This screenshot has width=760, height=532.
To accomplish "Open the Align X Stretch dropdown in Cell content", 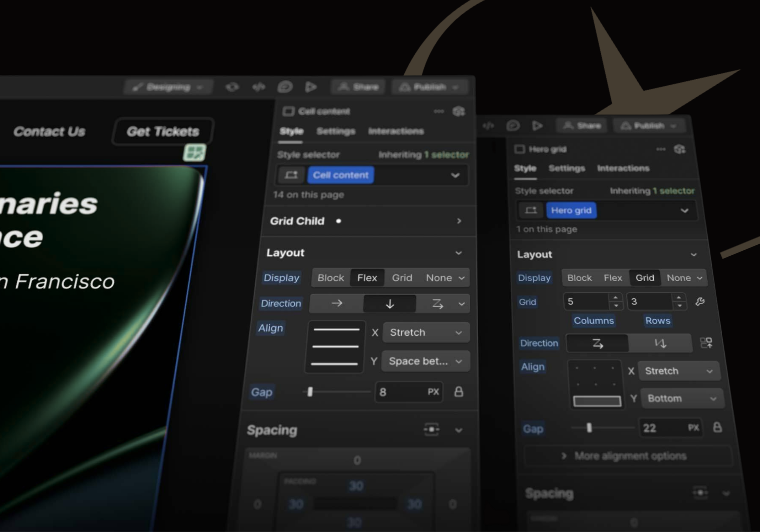I will [425, 332].
